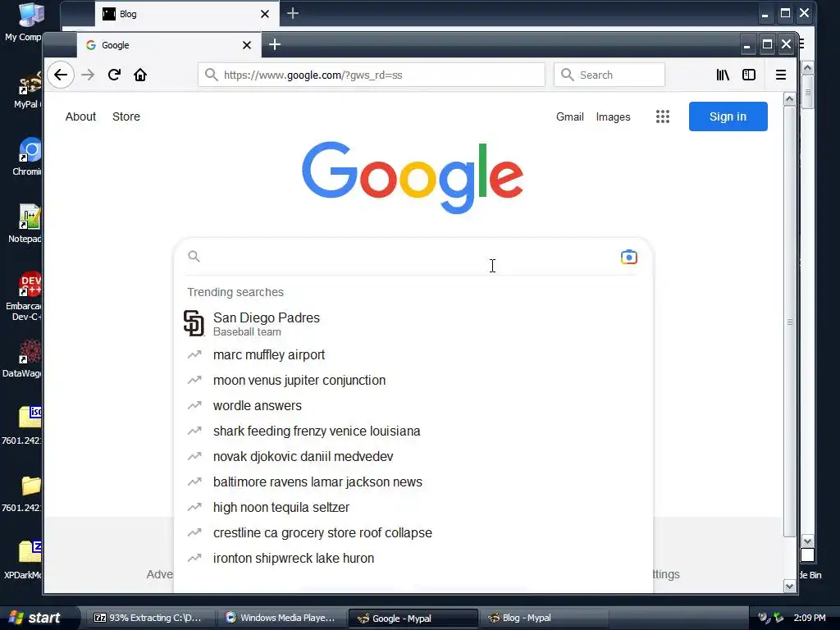Open a new tab in Google window
This screenshot has width=840, height=630.
pyautogui.click(x=275, y=44)
